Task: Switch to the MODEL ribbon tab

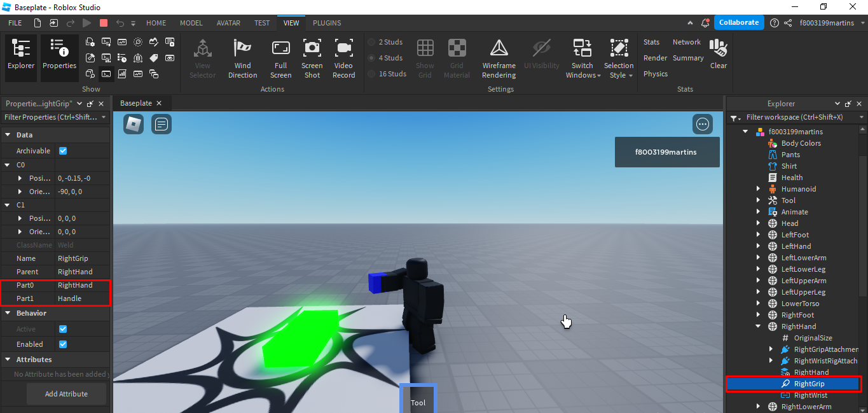Action: (191, 23)
